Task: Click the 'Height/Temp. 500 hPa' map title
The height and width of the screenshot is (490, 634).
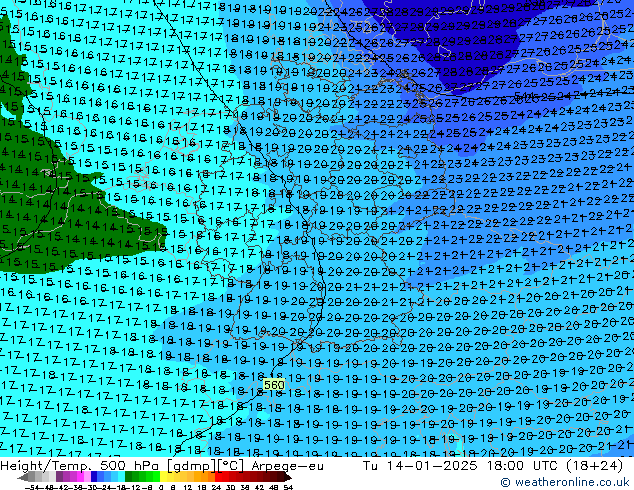Action: (x=81, y=466)
